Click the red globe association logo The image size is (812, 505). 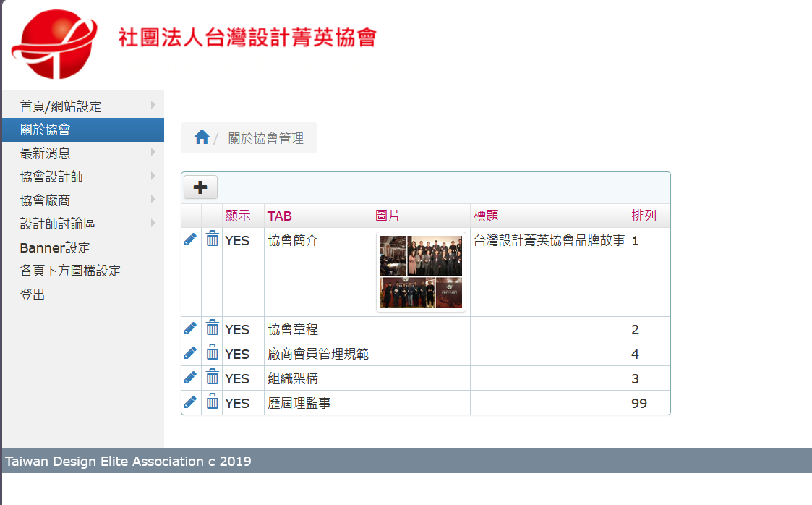pos(54,44)
